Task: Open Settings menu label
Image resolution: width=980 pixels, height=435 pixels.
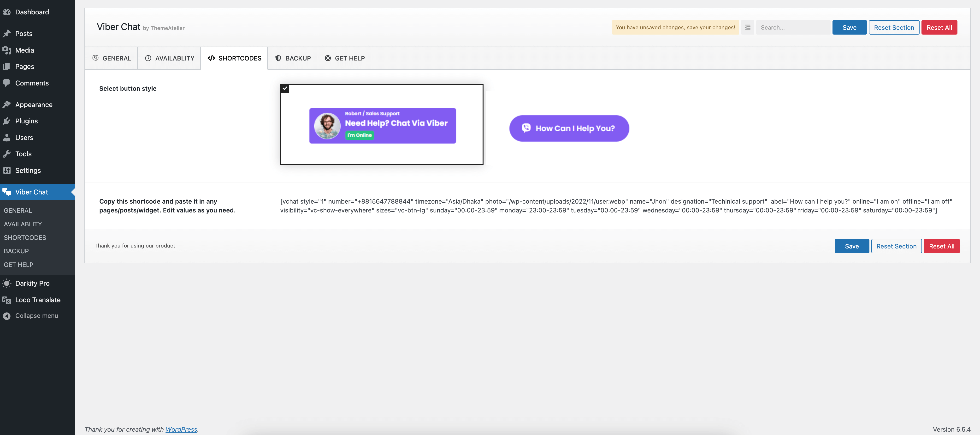Action: [x=28, y=170]
